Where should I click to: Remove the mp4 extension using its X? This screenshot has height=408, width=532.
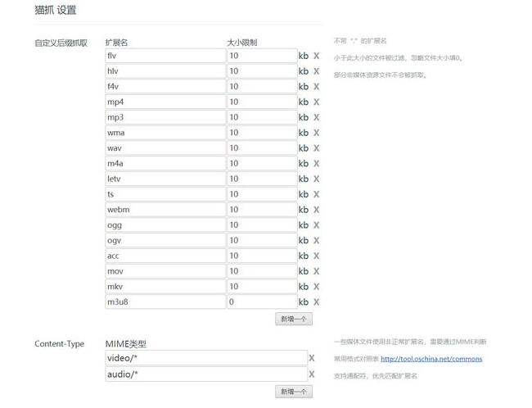coord(317,102)
